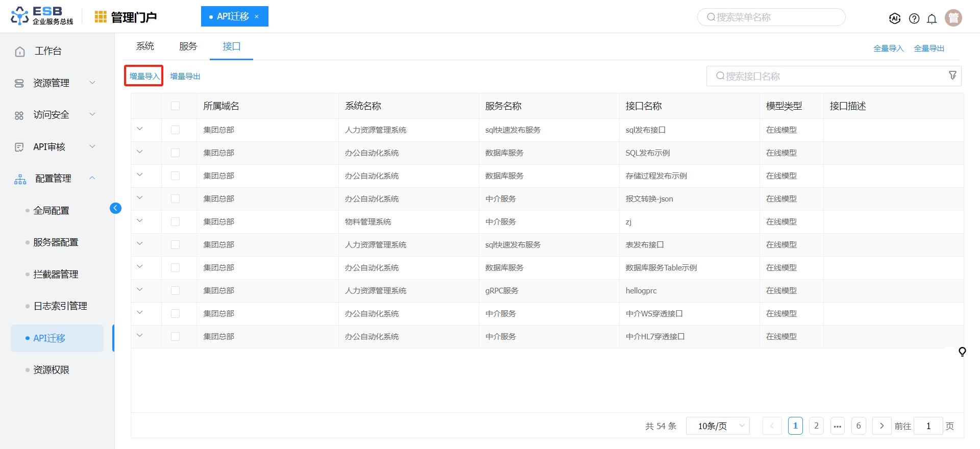Image resolution: width=980 pixels, height=449 pixels.
Task: Check the row for sql发布接口
Action: coord(175,130)
